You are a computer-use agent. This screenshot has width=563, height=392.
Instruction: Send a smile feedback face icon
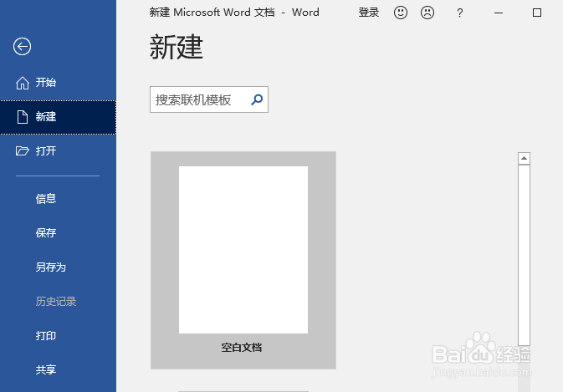(x=401, y=13)
